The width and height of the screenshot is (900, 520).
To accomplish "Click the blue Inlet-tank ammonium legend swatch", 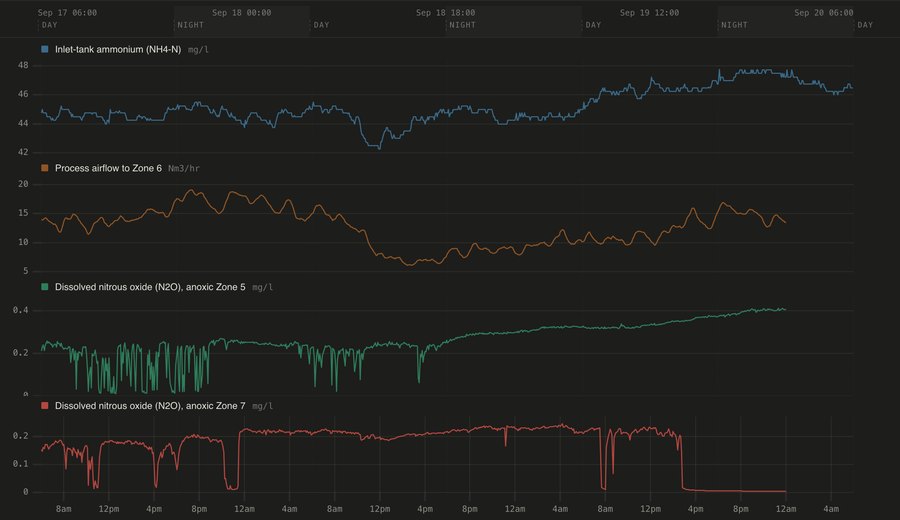I will tap(45, 49).
